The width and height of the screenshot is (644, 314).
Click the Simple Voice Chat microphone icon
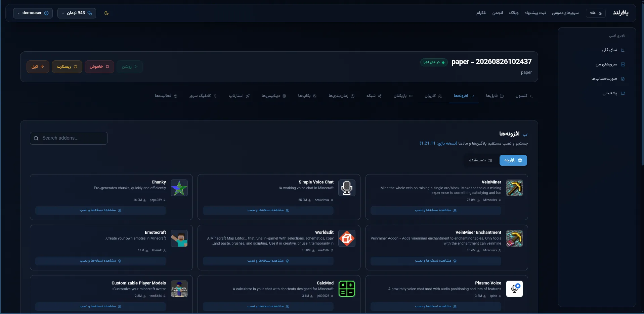click(x=347, y=188)
